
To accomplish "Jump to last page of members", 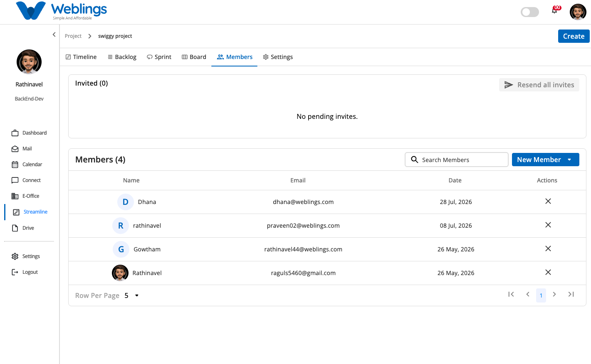I will click(571, 294).
